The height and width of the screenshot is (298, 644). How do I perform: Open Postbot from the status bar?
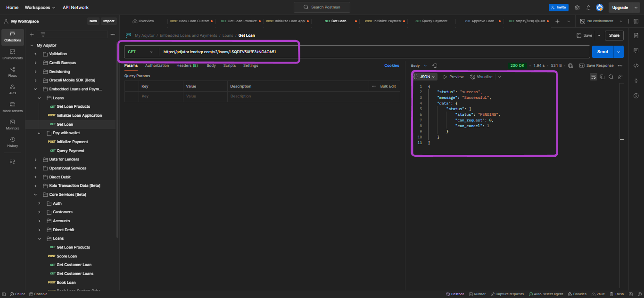[x=454, y=294]
